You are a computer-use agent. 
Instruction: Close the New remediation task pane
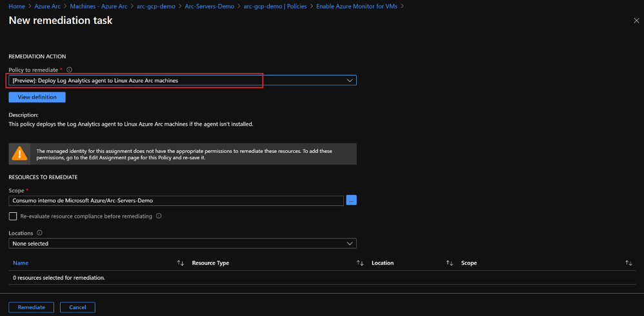(636, 21)
